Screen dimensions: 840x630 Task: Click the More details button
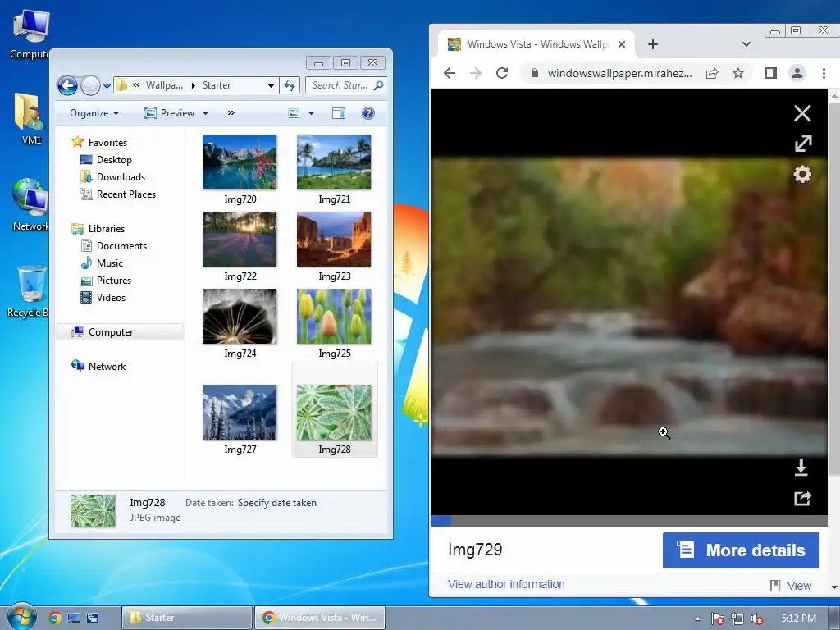click(741, 550)
